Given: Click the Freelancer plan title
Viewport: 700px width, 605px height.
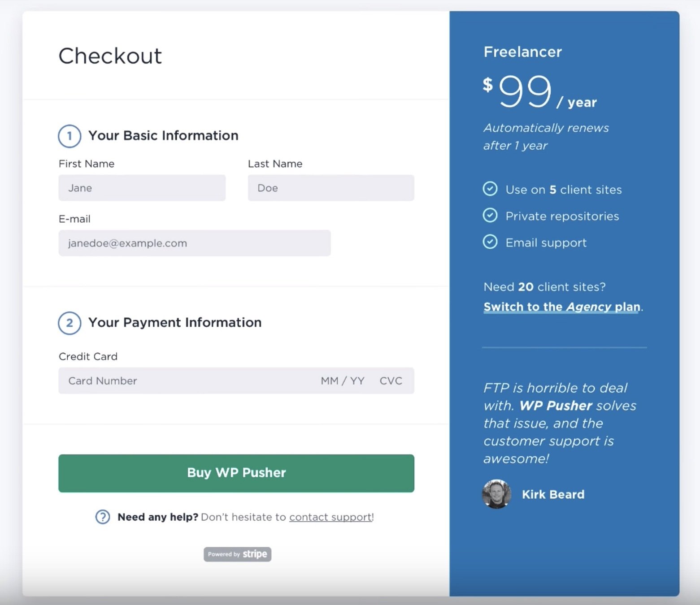Looking at the screenshot, I should tap(522, 52).
